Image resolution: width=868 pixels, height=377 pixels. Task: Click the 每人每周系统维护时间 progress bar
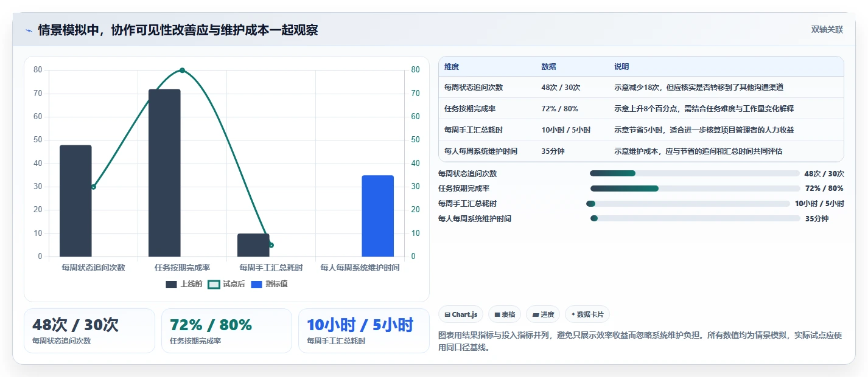tap(695, 218)
